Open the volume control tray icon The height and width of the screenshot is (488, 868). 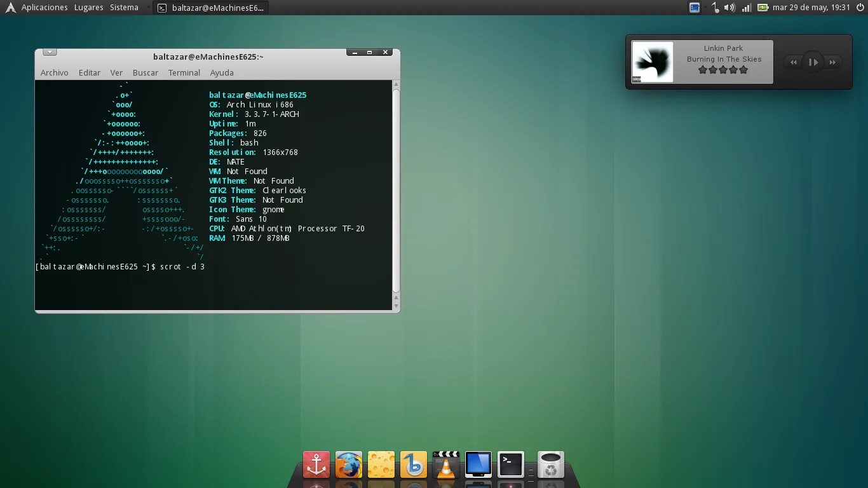(x=729, y=8)
